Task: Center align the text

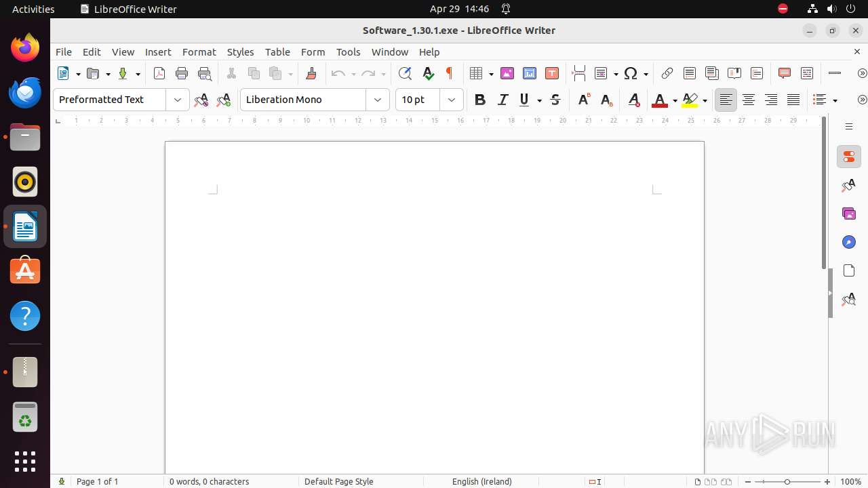Action: [749, 100]
